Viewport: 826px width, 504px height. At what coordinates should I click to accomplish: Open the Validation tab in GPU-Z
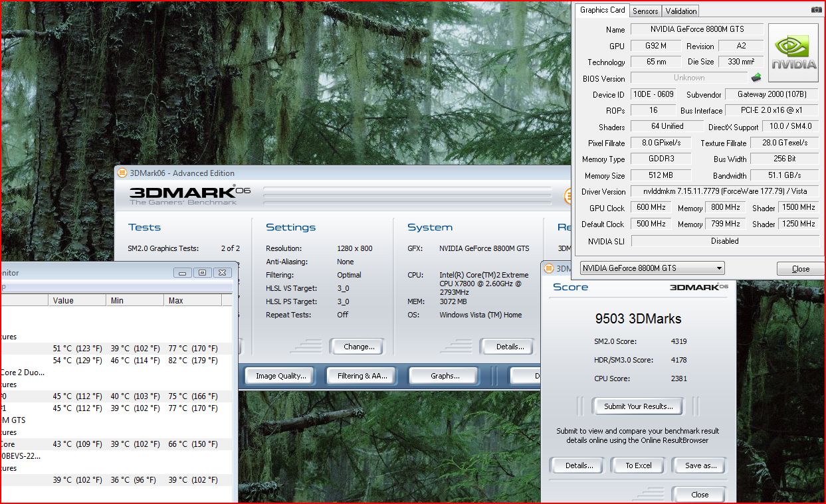click(x=681, y=11)
